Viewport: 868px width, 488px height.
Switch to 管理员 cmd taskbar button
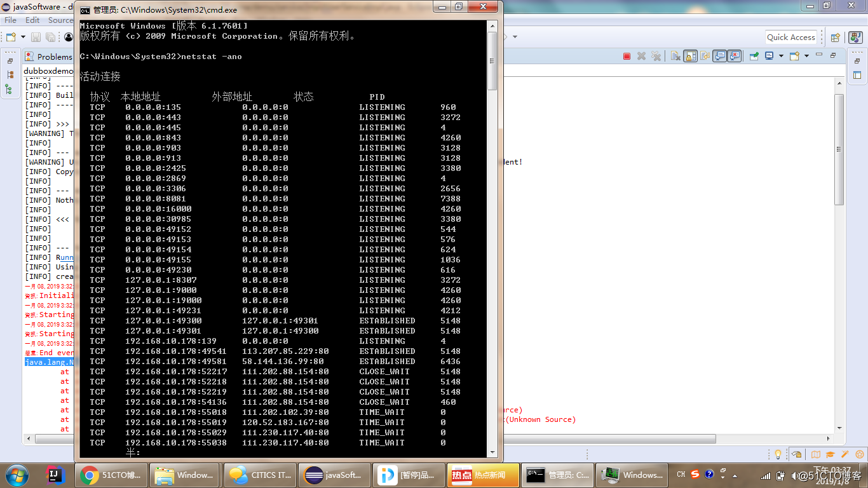[x=557, y=475]
